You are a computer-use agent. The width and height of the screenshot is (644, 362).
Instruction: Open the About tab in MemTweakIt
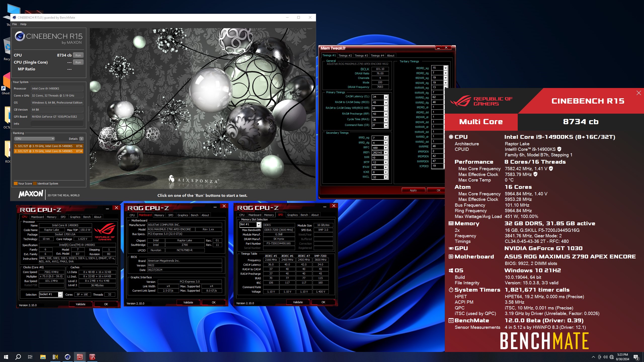391,56
